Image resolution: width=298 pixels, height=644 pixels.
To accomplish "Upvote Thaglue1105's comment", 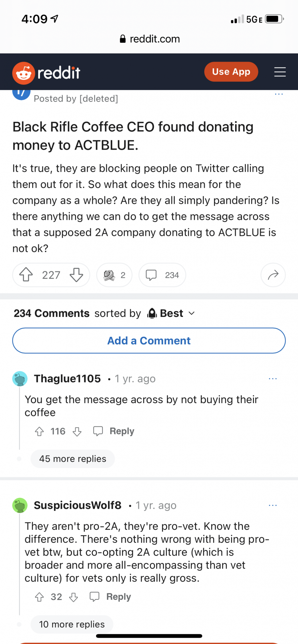I will (x=39, y=431).
